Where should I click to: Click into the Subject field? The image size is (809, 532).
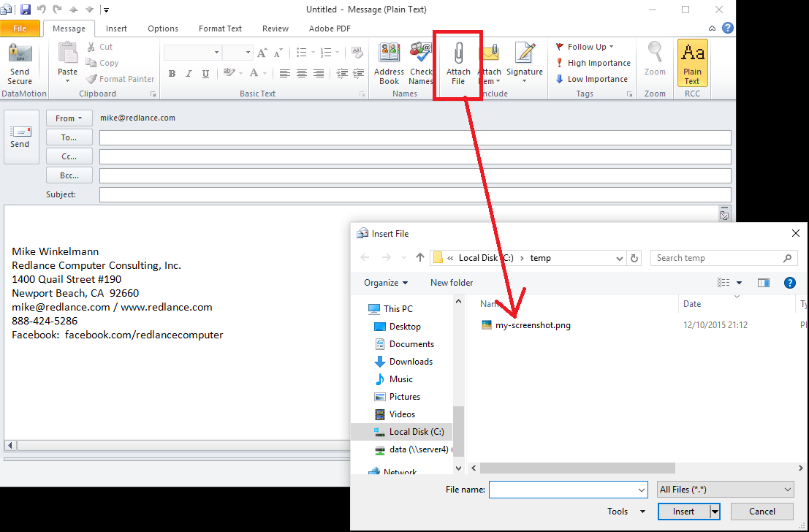pos(415,194)
